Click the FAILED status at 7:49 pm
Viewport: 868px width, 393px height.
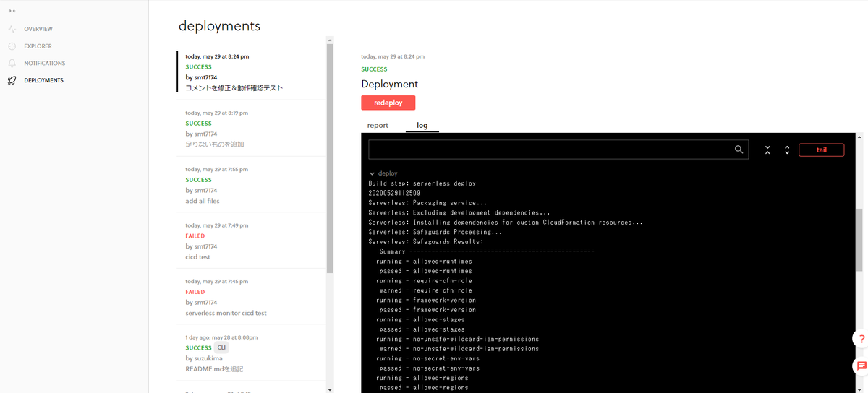195,236
